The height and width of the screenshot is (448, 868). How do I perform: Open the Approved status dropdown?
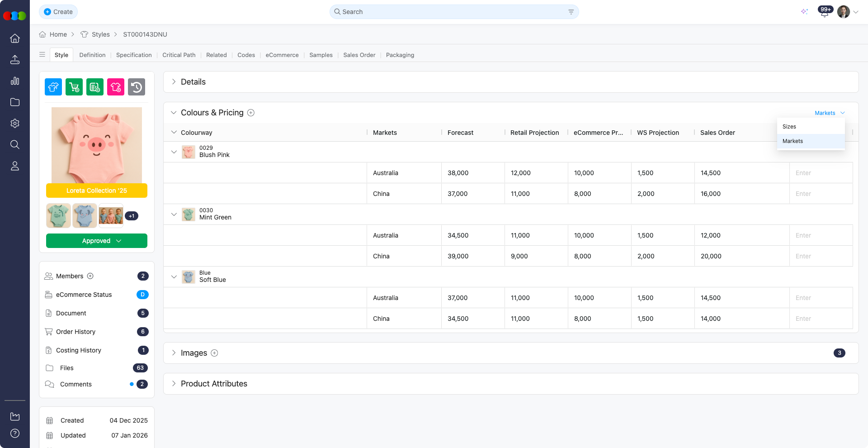coord(96,241)
